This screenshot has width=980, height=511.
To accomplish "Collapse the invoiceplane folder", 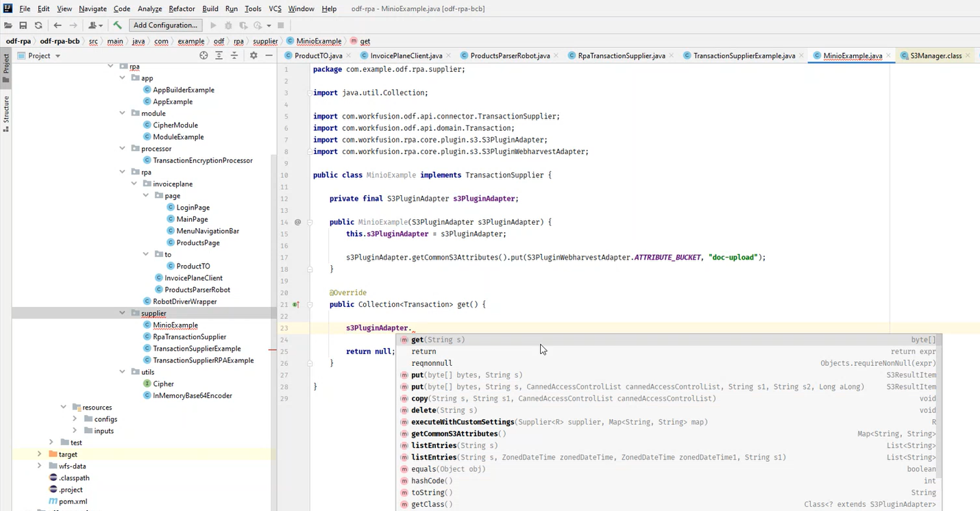I will [134, 184].
